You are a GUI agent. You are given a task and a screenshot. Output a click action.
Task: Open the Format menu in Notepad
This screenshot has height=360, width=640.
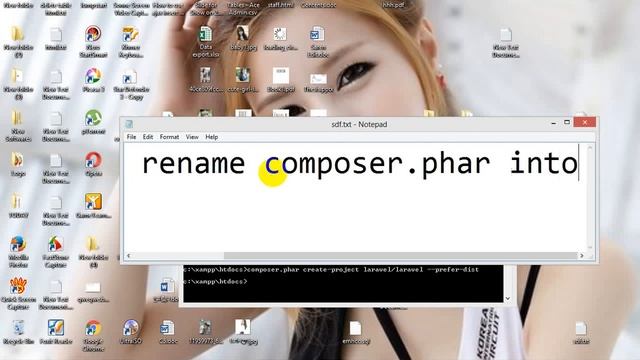(x=169, y=137)
